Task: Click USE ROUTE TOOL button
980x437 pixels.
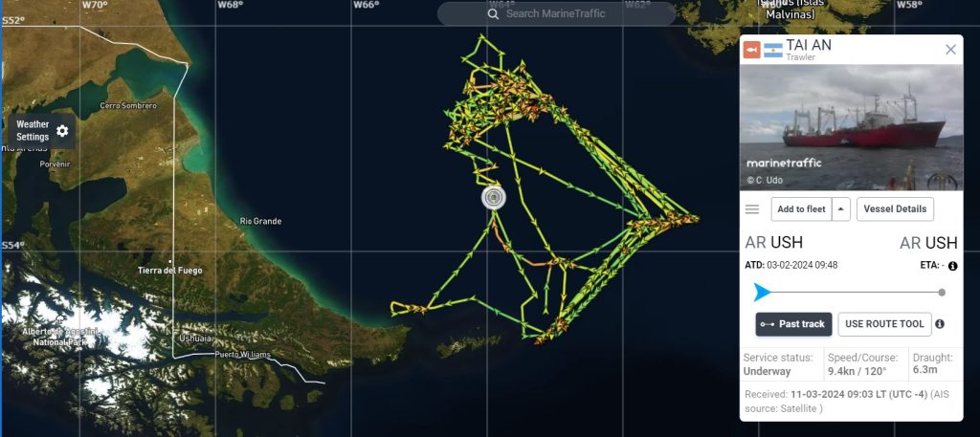Action: (x=884, y=324)
